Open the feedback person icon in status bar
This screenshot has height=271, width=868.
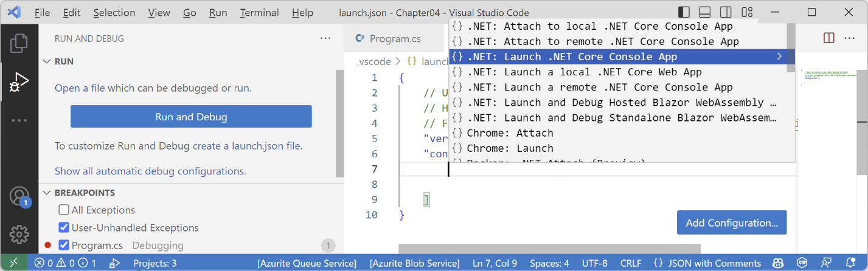coord(825,263)
